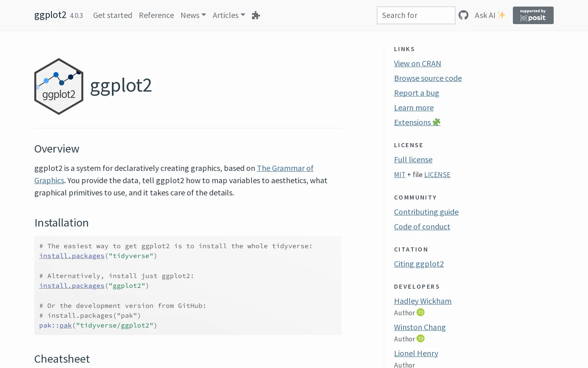Open View on CRAN link
Image resolution: width=588 pixels, height=368 pixels.
(x=417, y=63)
